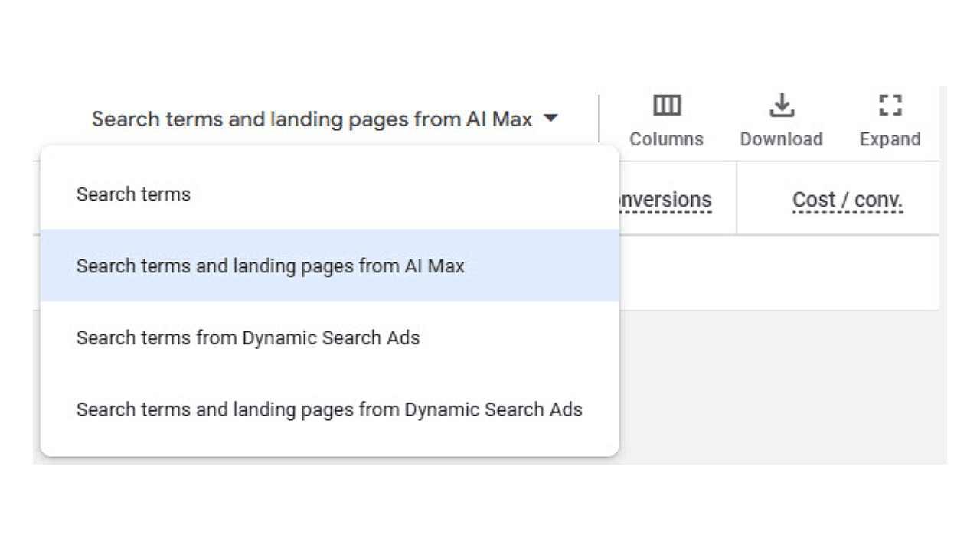The height and width of the screenshot is (551, 980).
Task: Sort by the 'Cost / conv.' column header
Action: tap(848, 200)
